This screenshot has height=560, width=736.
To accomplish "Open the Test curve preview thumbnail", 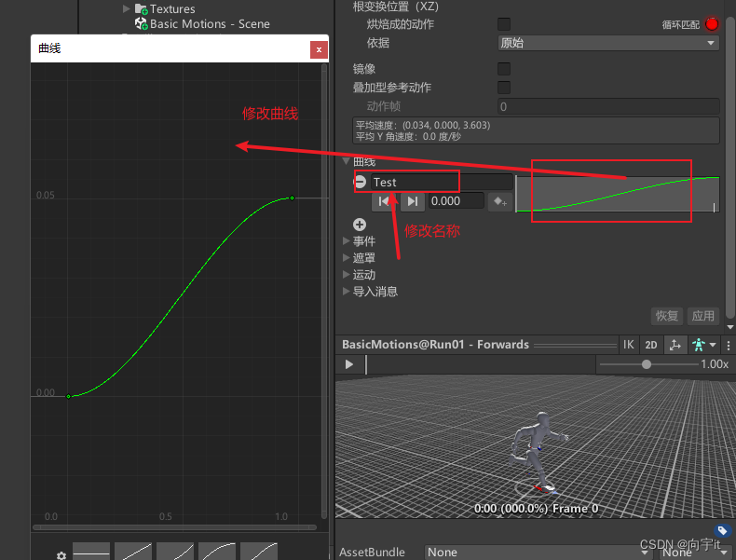I will click(618, 194).
